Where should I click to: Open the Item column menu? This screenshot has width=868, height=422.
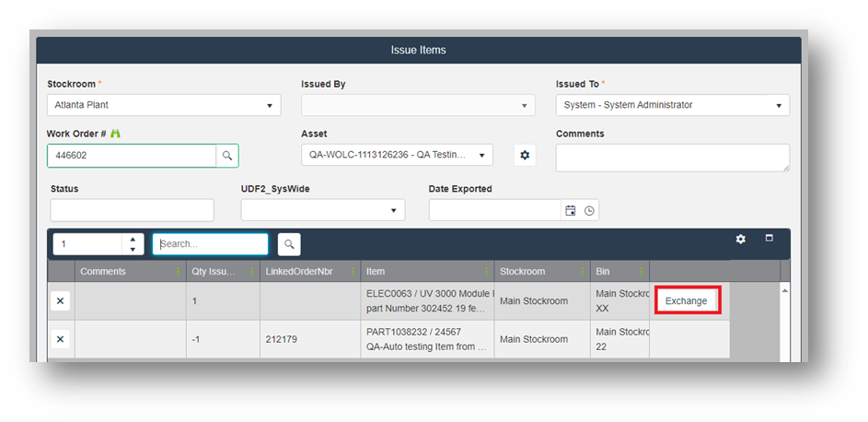[485, 272]
